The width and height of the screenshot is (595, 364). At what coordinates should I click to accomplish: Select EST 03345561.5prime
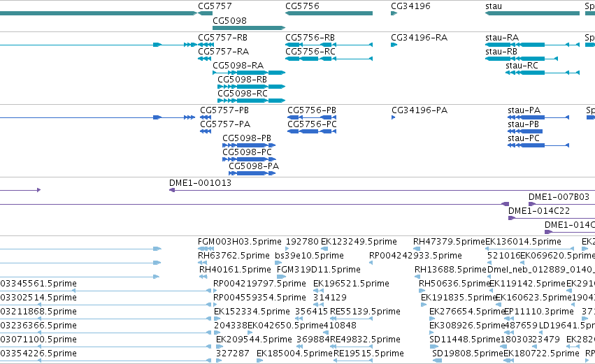point(38,284)
